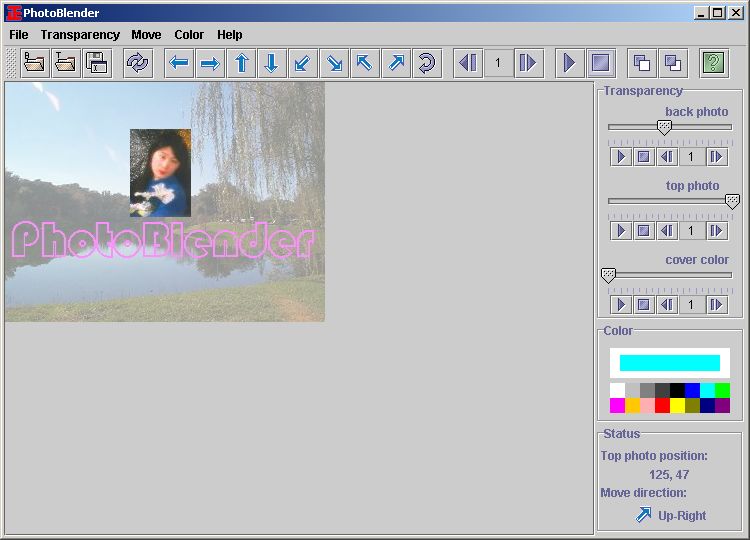750x540 pixels.
Task: Click the large cyan current color preview
Action: point(670,363)
